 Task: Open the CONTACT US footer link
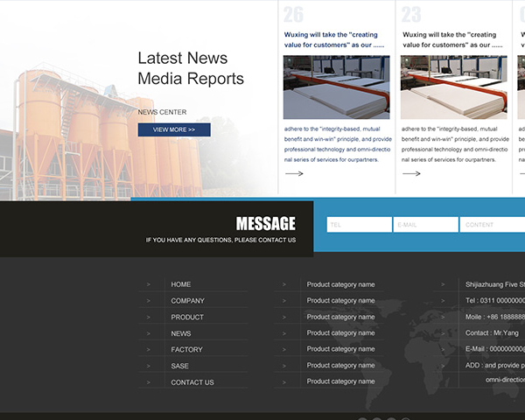click(x=192, y=382)
